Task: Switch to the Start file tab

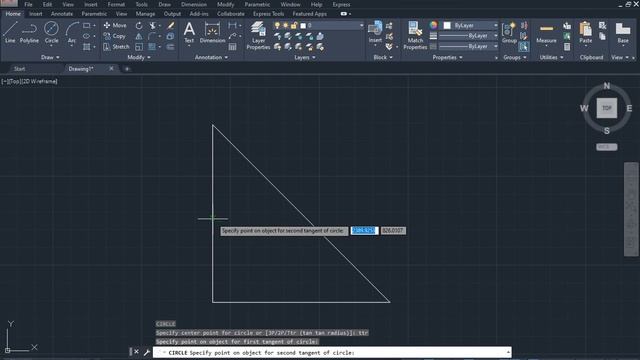Action: 19,69
